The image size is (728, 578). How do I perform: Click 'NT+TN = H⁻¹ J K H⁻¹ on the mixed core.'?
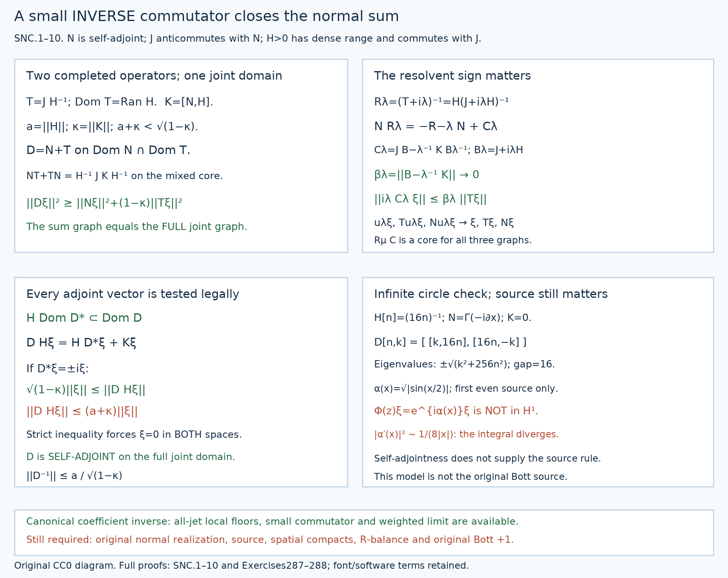pyautogui.click(x=125, y=176)
